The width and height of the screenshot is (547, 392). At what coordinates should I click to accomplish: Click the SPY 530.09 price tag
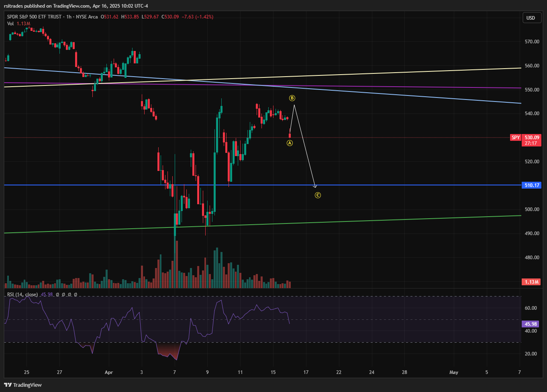(525, 138)
